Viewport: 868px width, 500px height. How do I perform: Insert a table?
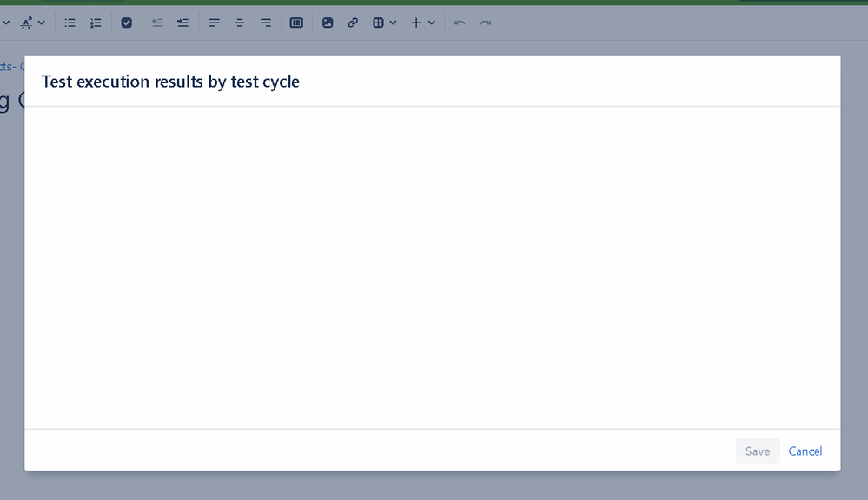click(378, 23)
